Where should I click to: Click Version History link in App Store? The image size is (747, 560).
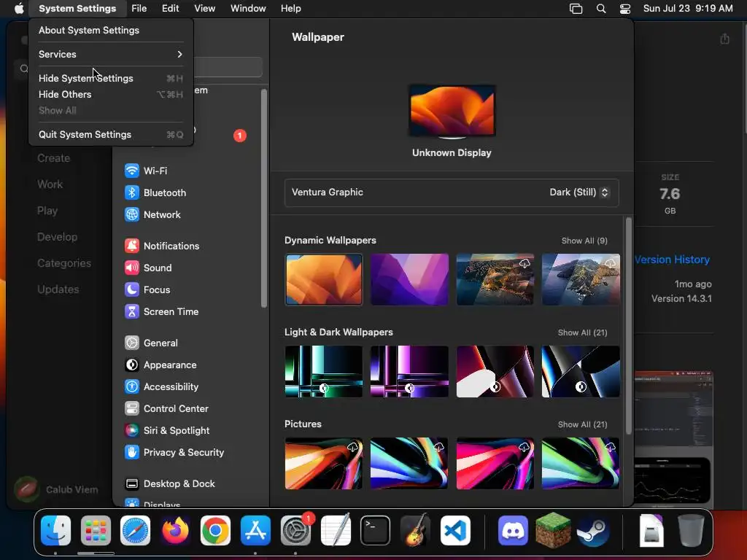coord(672,260)
